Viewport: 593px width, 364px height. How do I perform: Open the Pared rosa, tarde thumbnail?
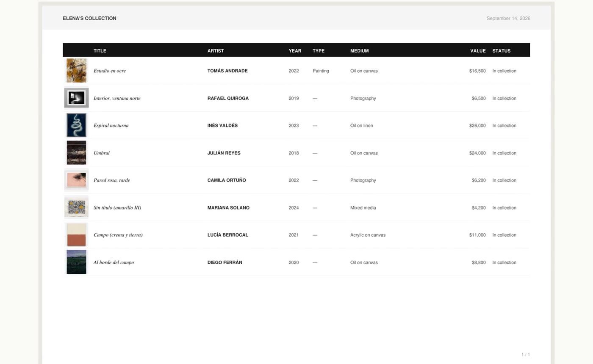tap(76, 180)
